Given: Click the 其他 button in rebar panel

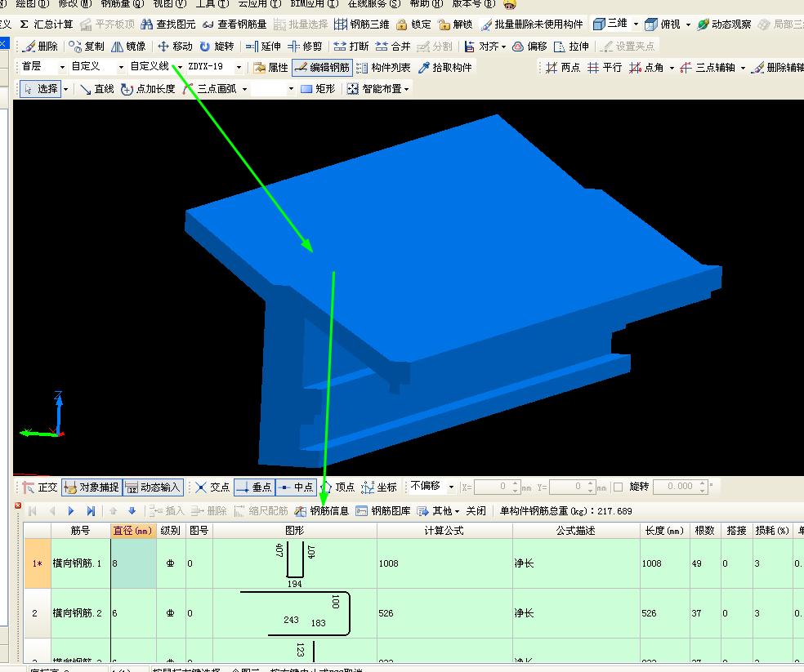Looking at the screenshot, I should (438, 510).
